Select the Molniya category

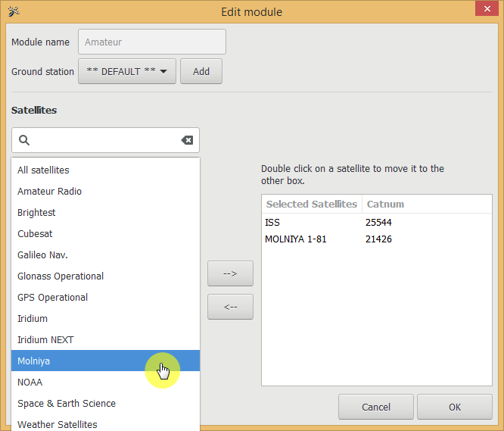pos(34,361)
